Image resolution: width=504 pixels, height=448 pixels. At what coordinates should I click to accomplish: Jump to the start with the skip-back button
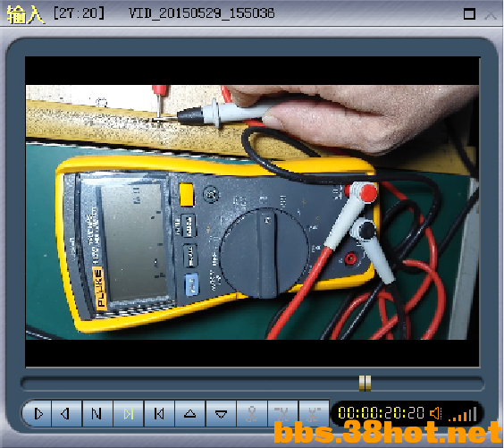click(159, 414)
